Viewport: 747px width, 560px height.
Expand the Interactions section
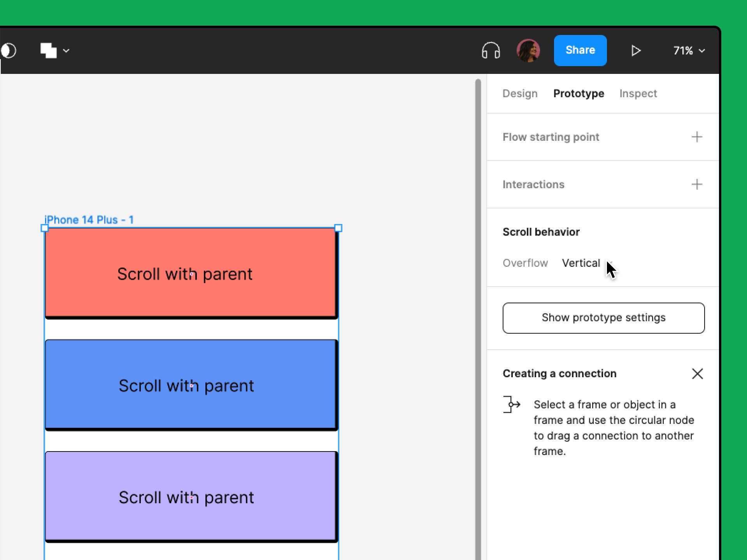click(696, 184)
